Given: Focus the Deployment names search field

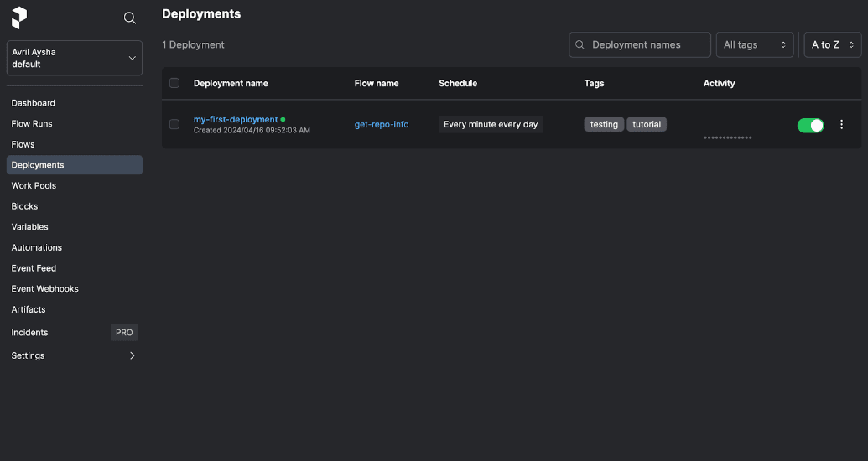Looking at the screenshot, I should pyautogui.click(x=646, y=44).
